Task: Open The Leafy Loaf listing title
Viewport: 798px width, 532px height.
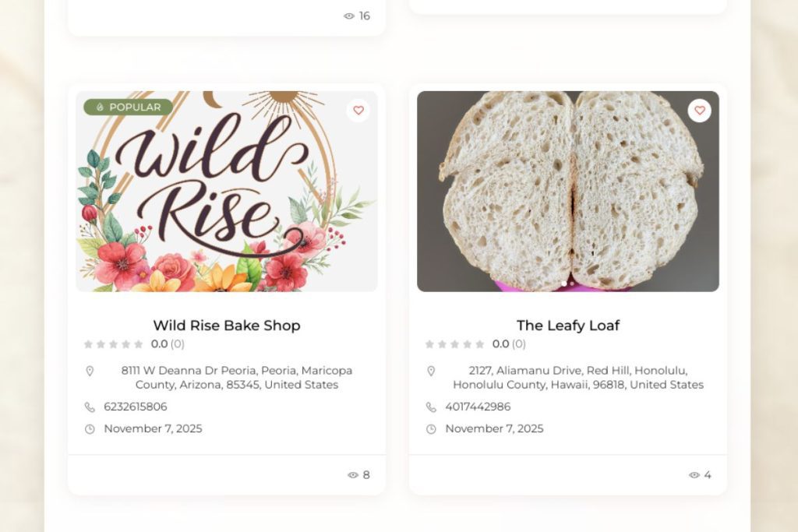Action: [x=568, y=326]
